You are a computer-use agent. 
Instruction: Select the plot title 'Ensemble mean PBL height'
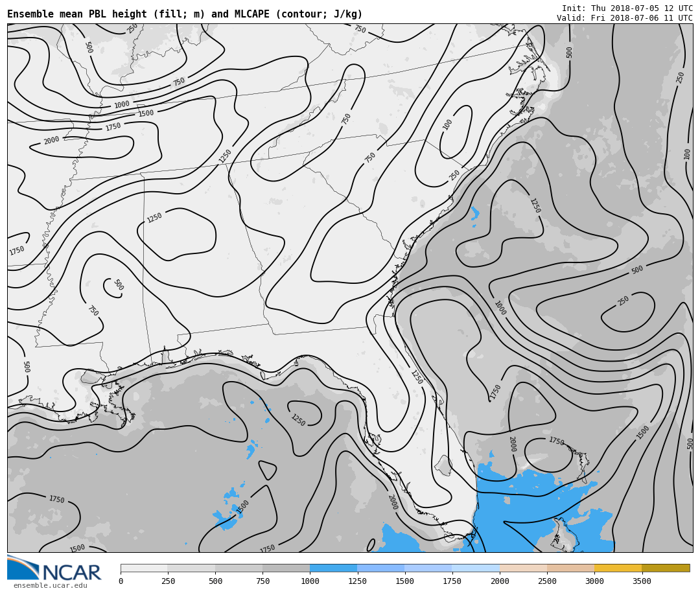(x=76, y=14)
